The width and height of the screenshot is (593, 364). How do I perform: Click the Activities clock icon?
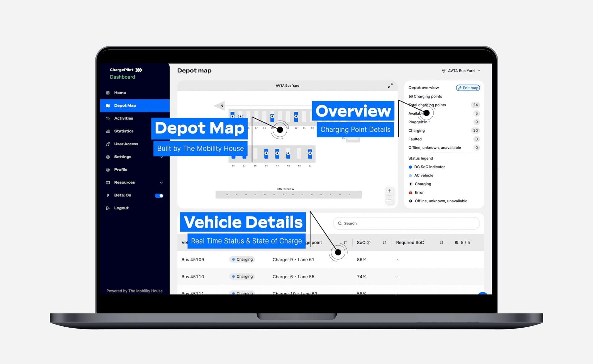tap(108, 118)
